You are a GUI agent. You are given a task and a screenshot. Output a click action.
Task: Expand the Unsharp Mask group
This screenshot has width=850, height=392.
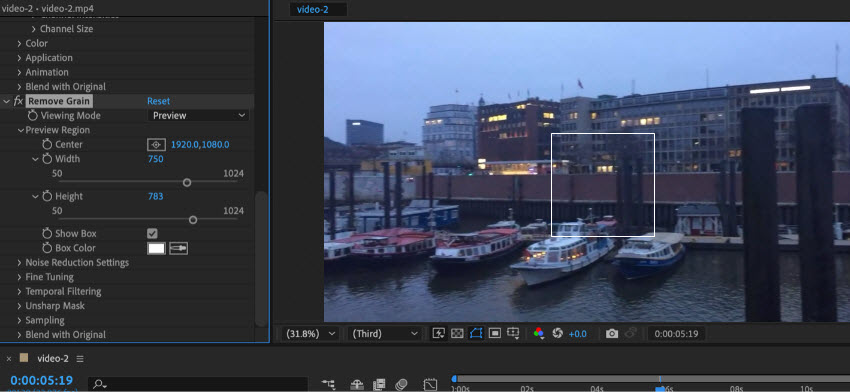click(x=20, y=306)
